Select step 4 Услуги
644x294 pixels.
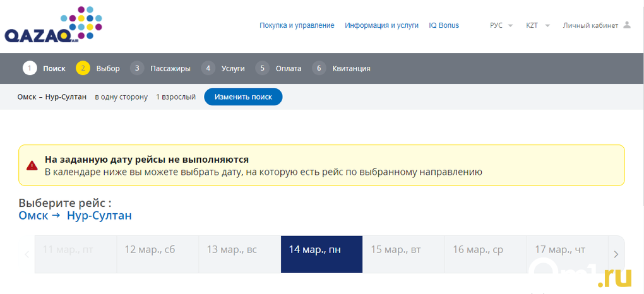point(223,68)
